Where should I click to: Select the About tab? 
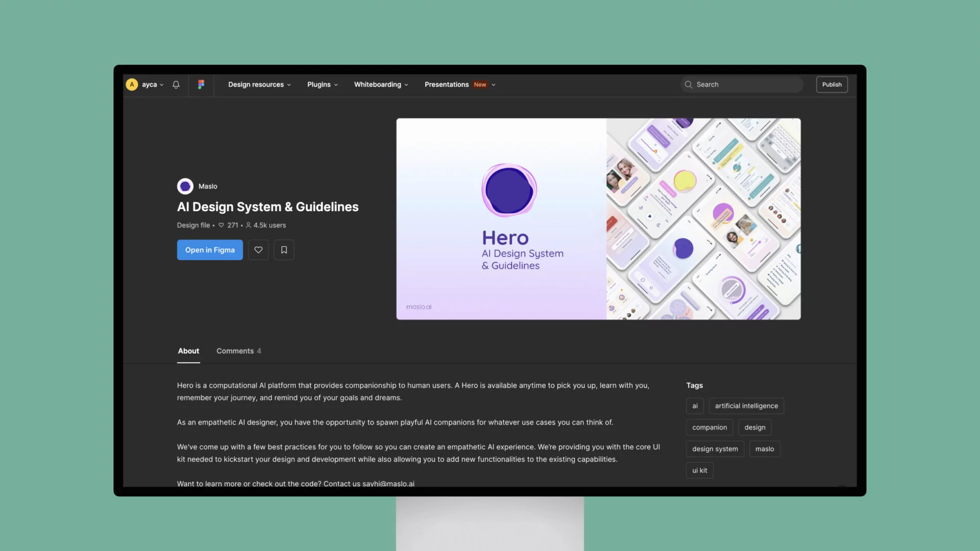[188, 351]
